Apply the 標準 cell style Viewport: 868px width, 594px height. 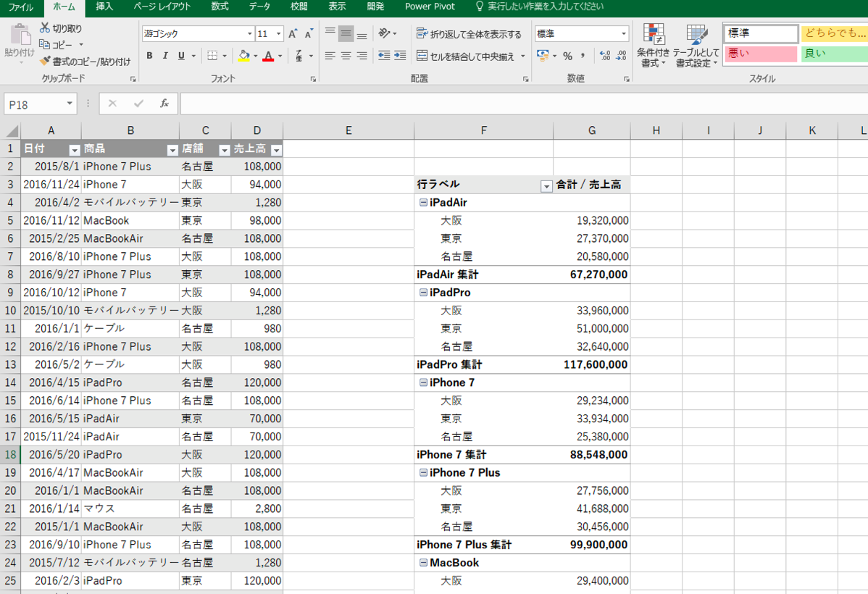tap(761, 33)
